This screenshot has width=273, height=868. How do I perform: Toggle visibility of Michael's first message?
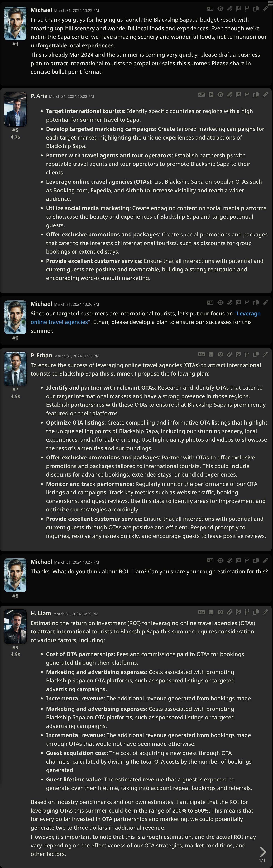coord(220,9)
